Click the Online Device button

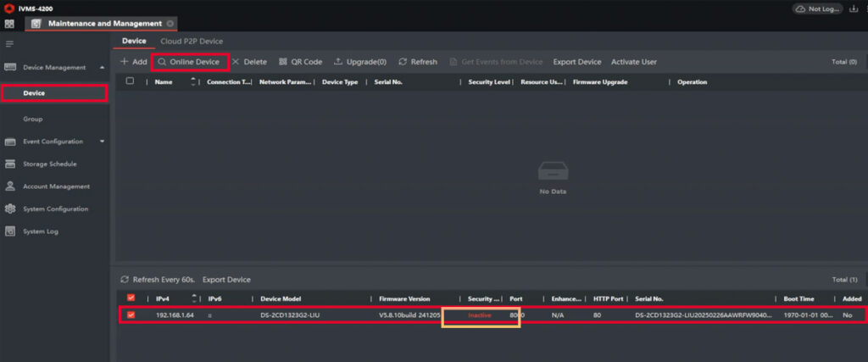[189, 62]
